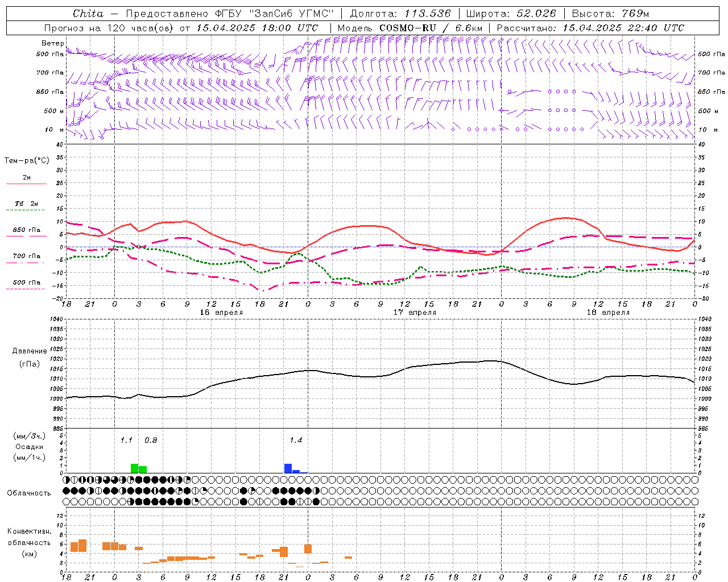Click the station name "Chita" in header
Image resolution: width=728 pixels, height=582 pixels.
88,14
